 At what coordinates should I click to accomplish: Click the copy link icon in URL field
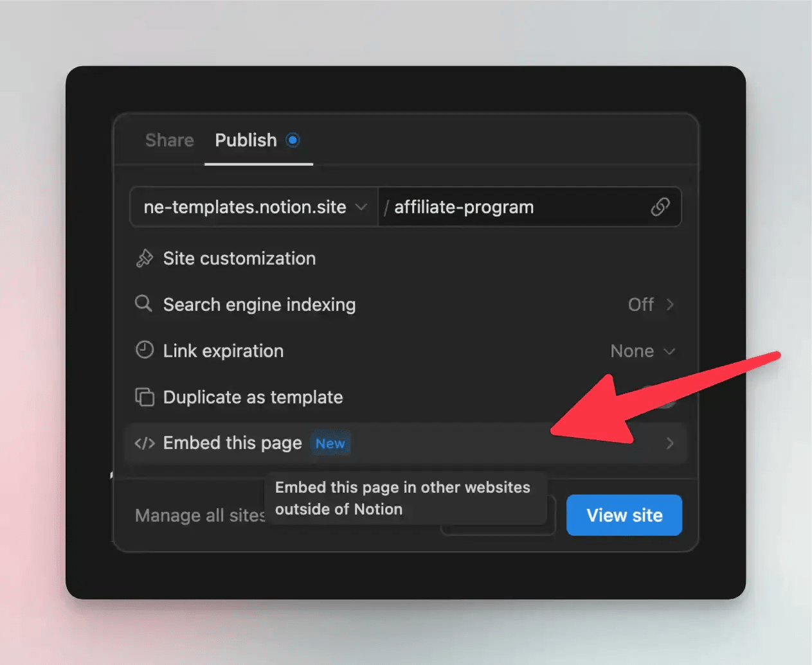coord(660,207)
